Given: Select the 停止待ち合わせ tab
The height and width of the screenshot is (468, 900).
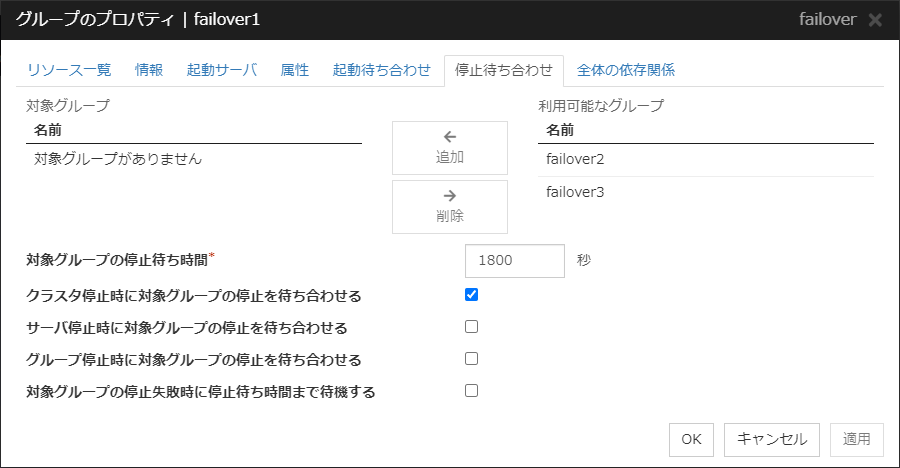Looking at the screenshot, I should [x=504, y=70].
